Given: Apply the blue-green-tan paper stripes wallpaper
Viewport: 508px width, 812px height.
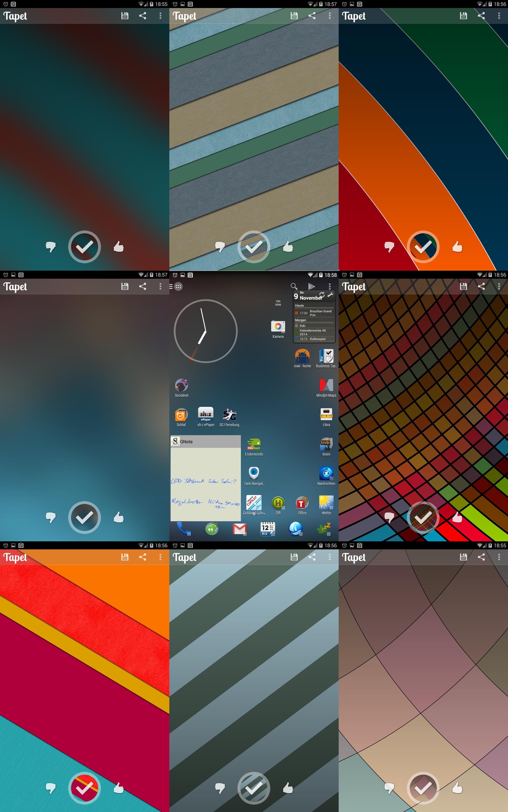Looking at the screenshot, I should click(254, 247).
